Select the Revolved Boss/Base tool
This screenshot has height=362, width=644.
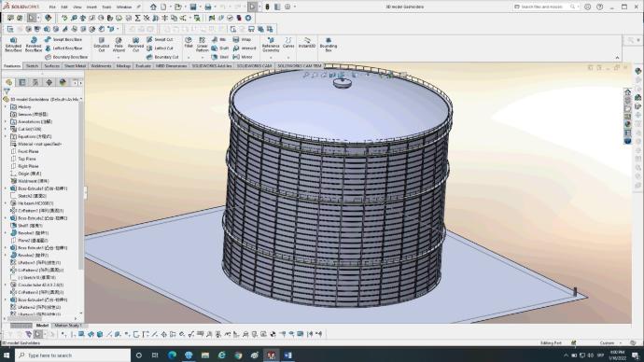pos(34,45)
